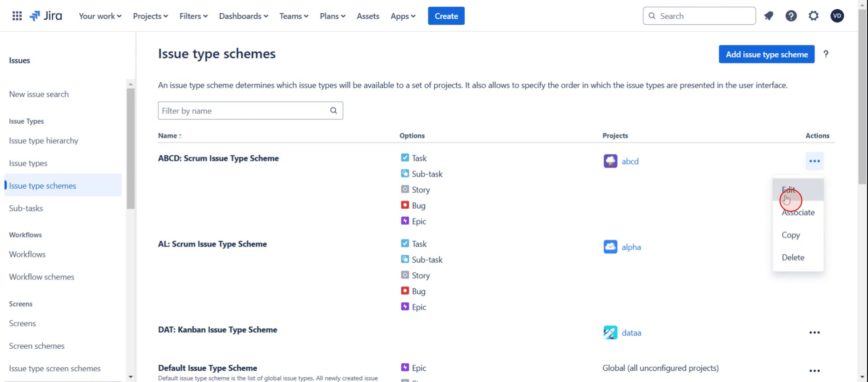Open the app switcher grid icon

17,16
